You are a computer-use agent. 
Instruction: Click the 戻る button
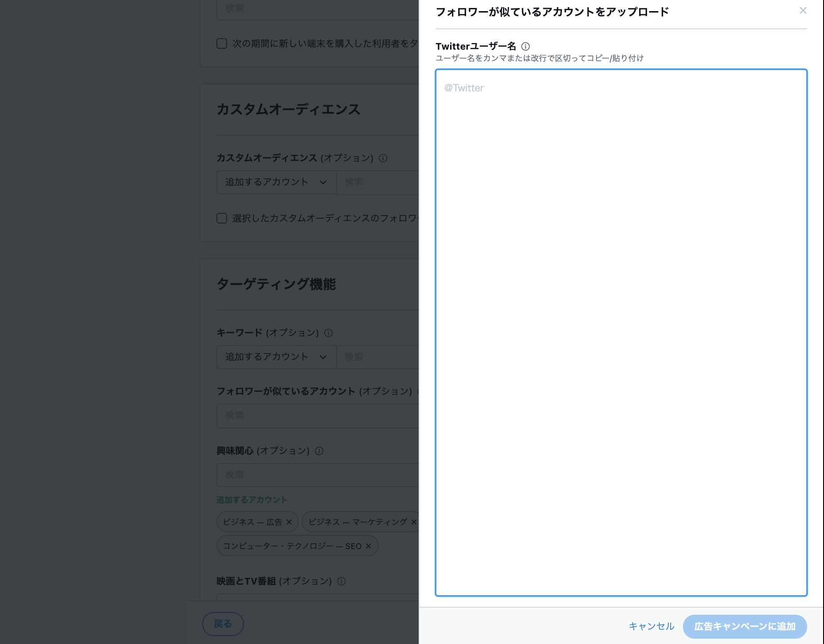223,624
